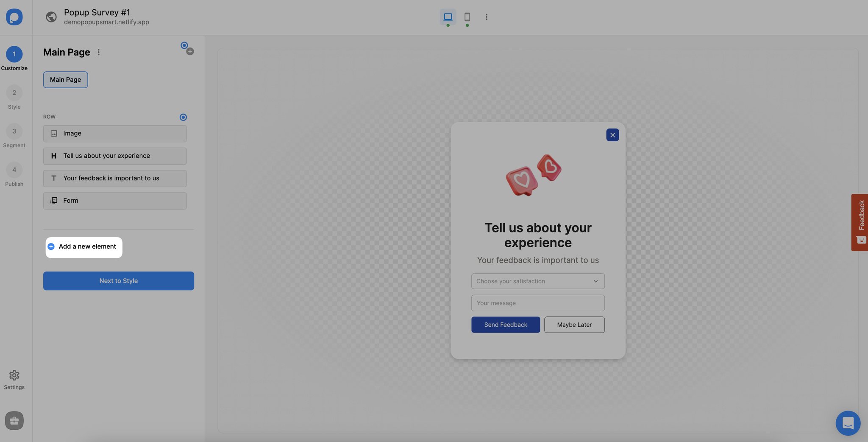868x442 pixels.
Task: Open the top-right three-dot menu
Action: click(486, 17)
